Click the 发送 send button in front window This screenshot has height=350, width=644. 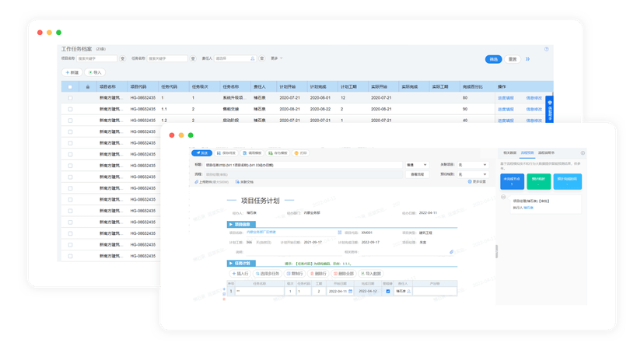(x=201, y=152)
